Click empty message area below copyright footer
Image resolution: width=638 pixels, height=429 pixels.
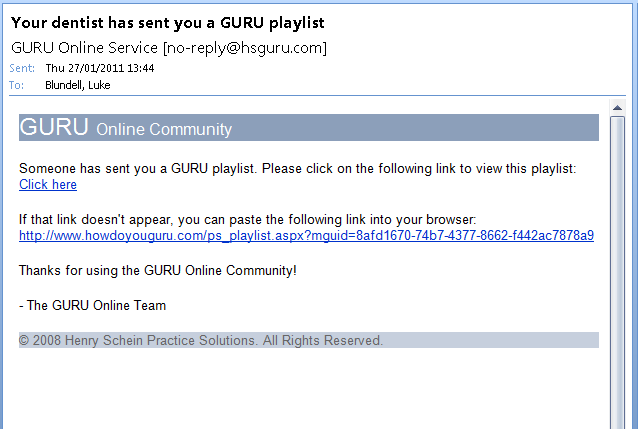click(309, 389)
